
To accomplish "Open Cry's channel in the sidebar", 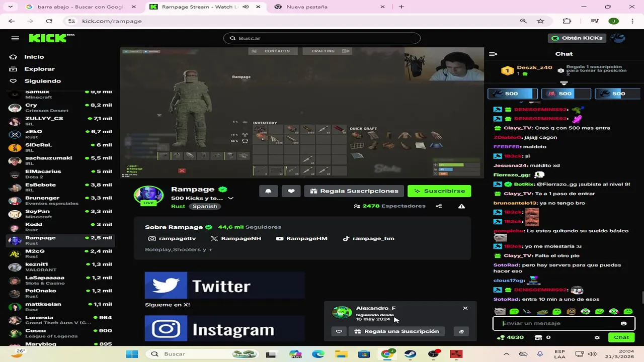I will pos(60,108).
